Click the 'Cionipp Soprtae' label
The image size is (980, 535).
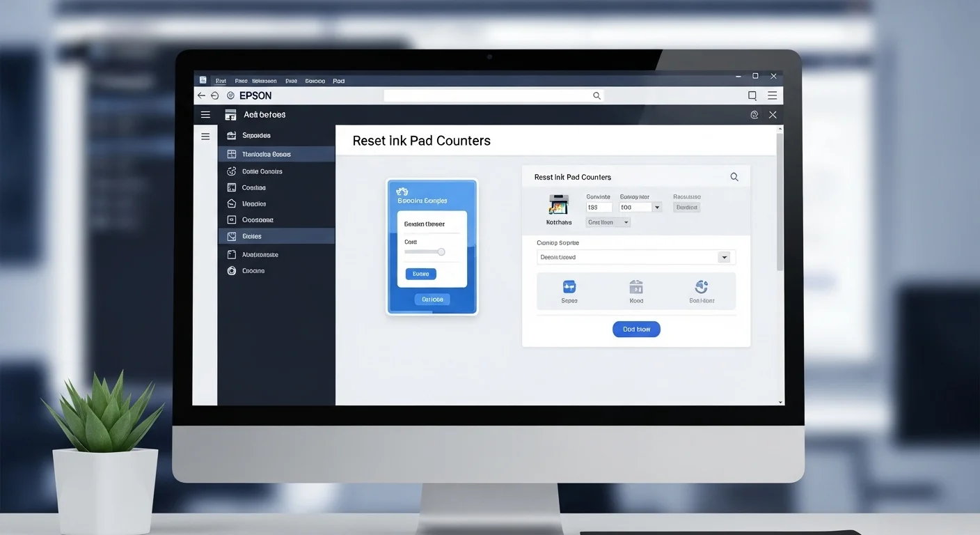click(x=558, y=242)
